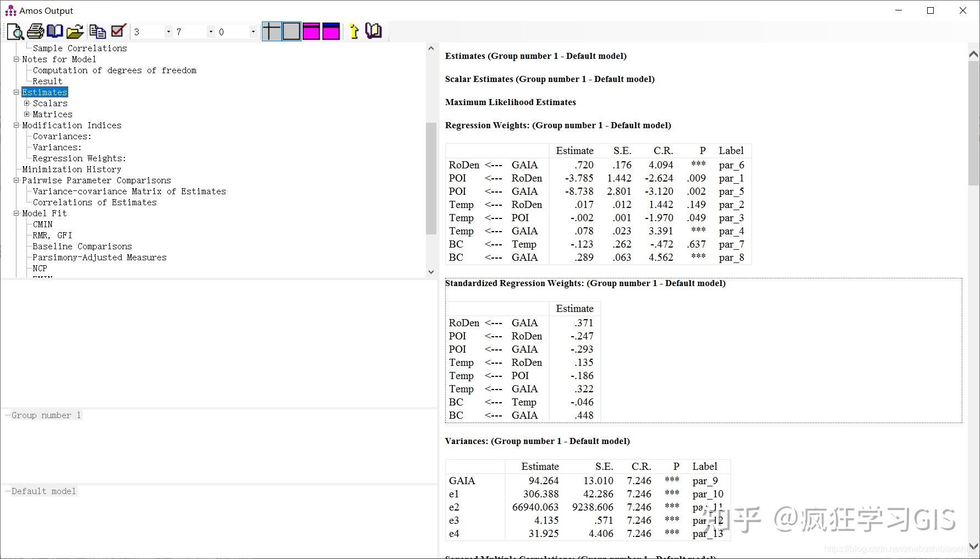Image resolution: width=980 pixels, height=559 pixels.
Task: Click the printer icon in toolbar
Action: coord(35,31)
